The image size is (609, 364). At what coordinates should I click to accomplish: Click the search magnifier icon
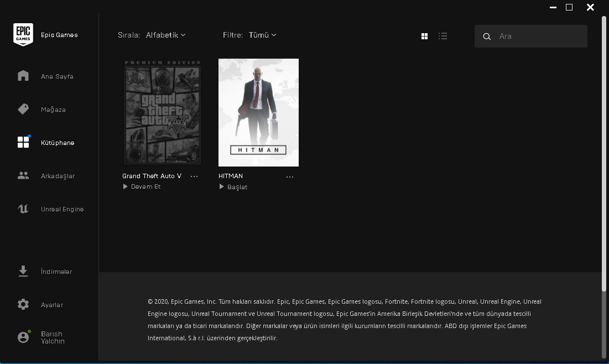click(x=487, y=37)
